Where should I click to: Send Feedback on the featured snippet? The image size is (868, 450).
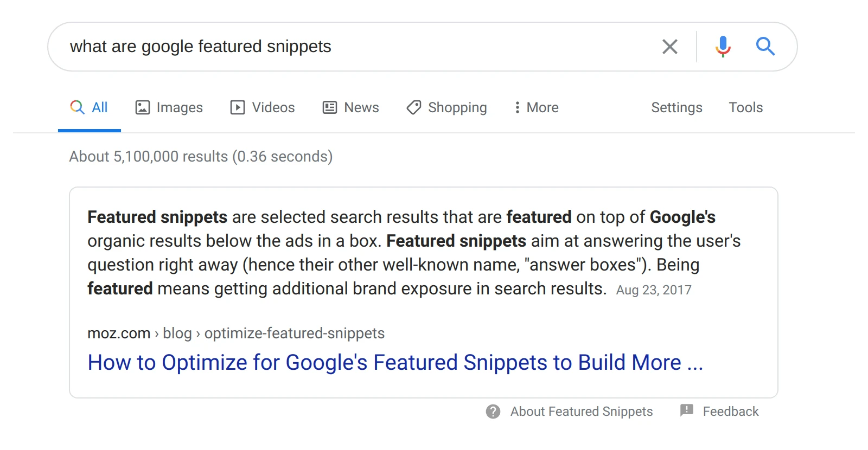(730, 411)
